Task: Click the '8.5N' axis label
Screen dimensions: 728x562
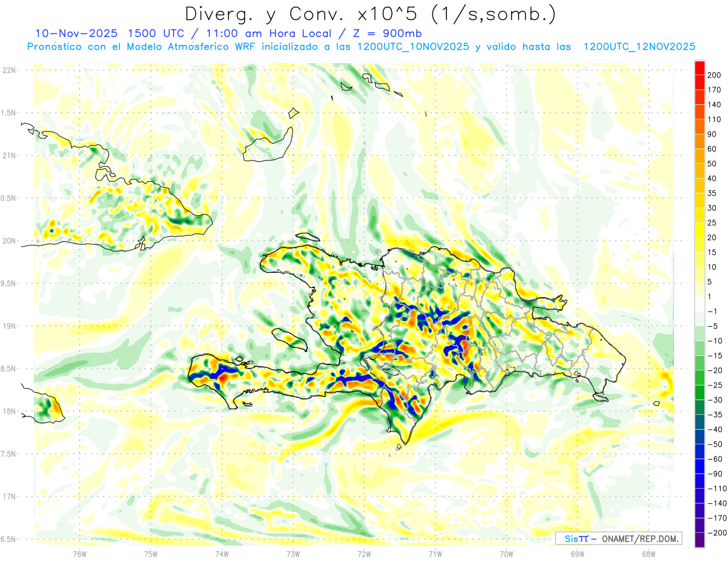Action: point(8,369)
